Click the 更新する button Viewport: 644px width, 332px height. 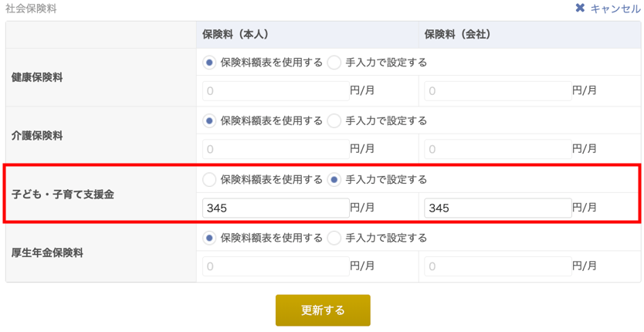(x=323, y=310)
